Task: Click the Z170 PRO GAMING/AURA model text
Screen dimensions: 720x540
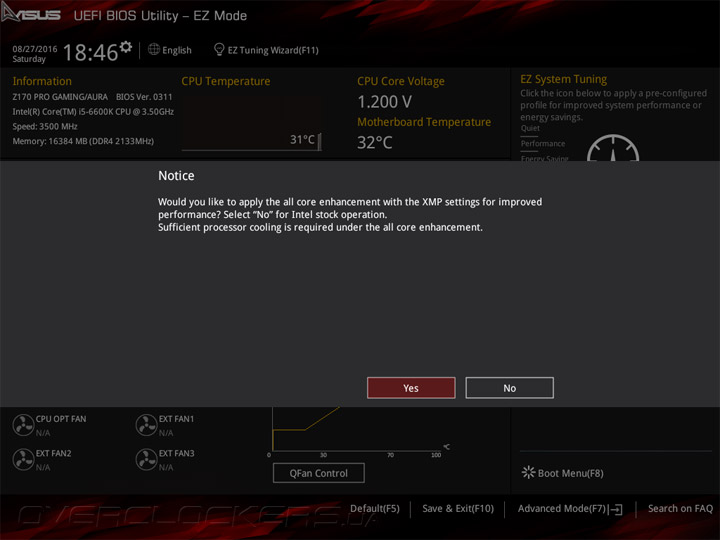Action: pyautogui.click(x=60, y=97)
